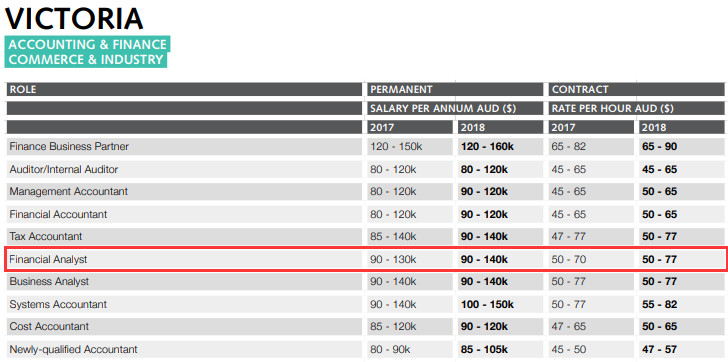The height and width of the screenshot is (362, 728).
Task: Click the Management Accountant role cell
Action: click(x=184, y=192)
